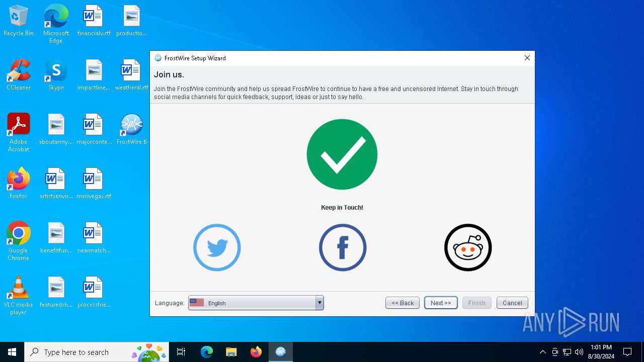The width and height of the screenshot is (644, 362).
Task: Close the FrostWire Setup Wizard window
Action: click(x=527, y=58)
